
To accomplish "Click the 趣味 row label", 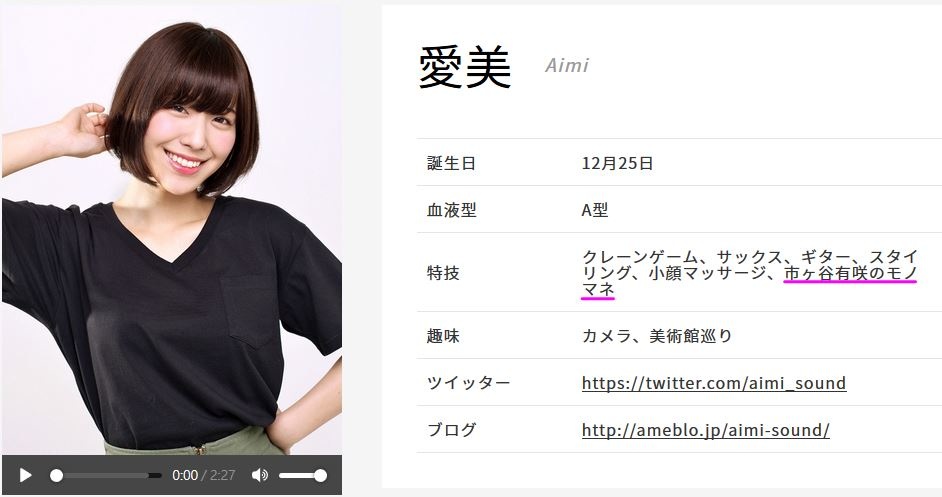I will tap(443, 335).
